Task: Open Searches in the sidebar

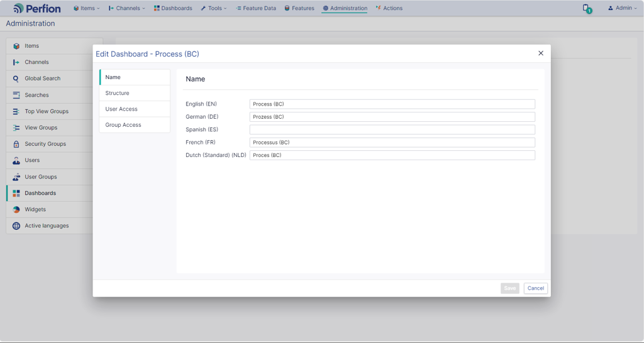Action: (x=50, y=95)
